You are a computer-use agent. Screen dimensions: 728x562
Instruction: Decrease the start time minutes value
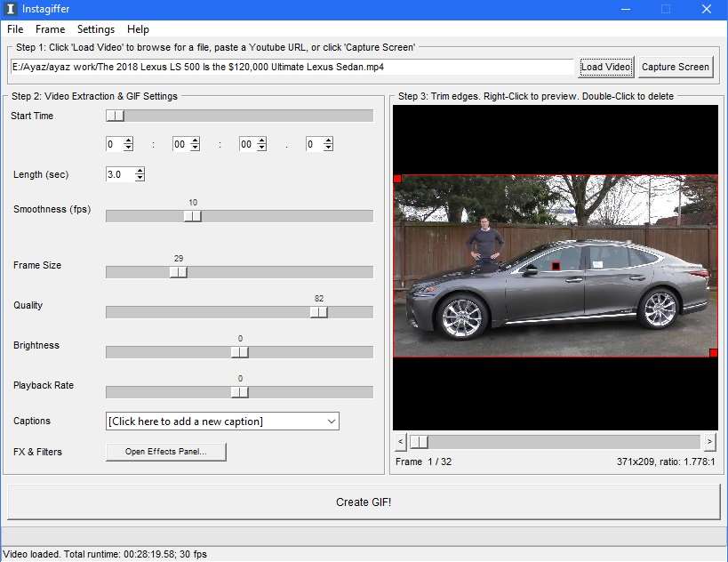point(196,148)
